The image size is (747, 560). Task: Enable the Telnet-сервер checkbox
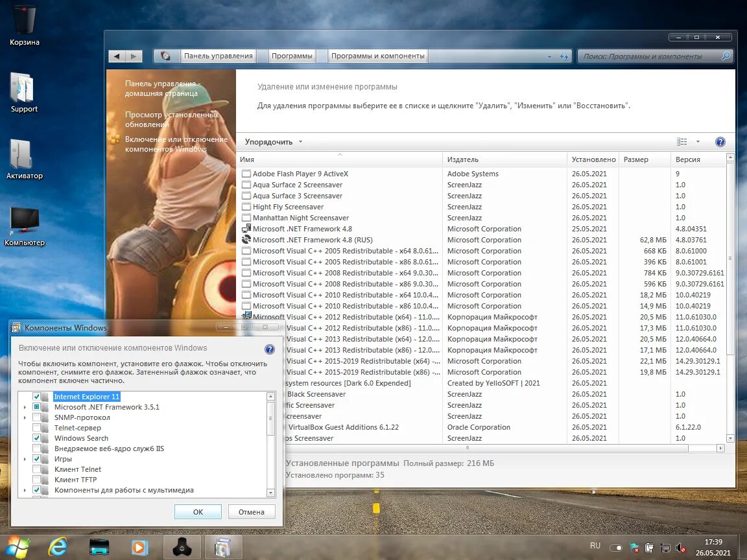click(x=36, y=428)
